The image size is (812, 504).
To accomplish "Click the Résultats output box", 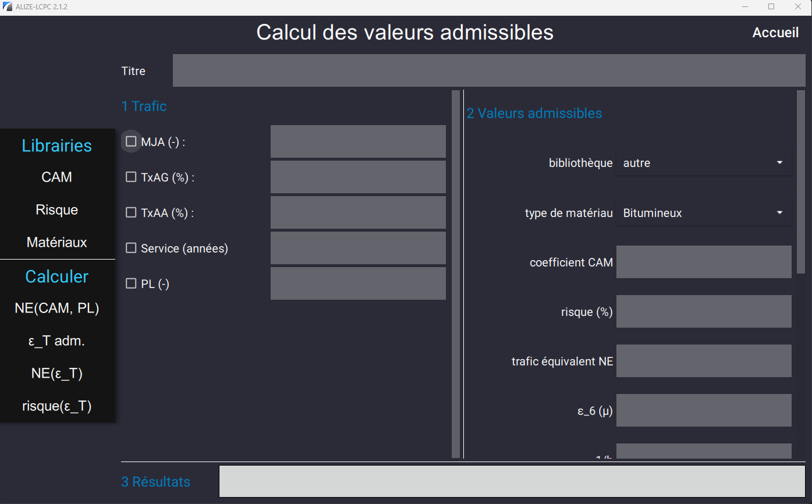I will coord(512,481).
